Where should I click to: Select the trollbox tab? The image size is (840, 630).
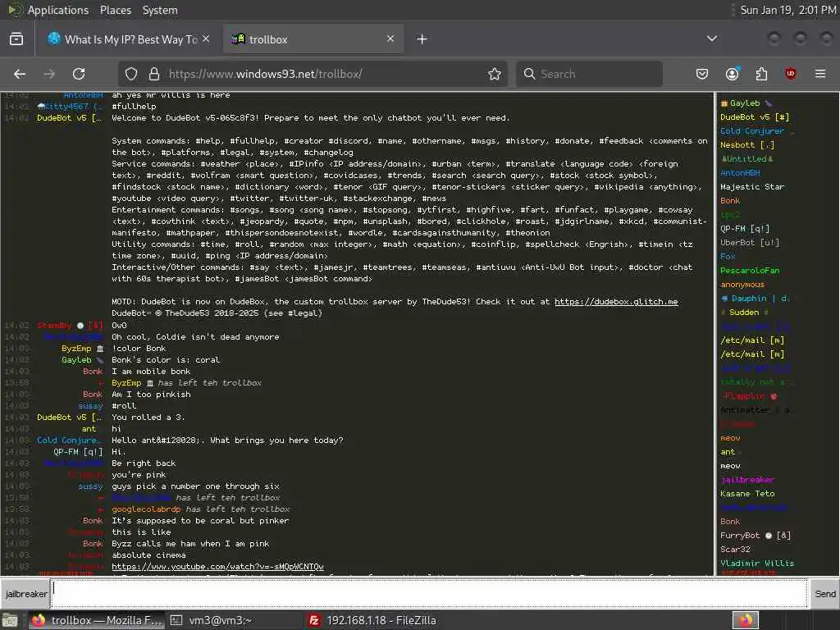coord(313,39)
